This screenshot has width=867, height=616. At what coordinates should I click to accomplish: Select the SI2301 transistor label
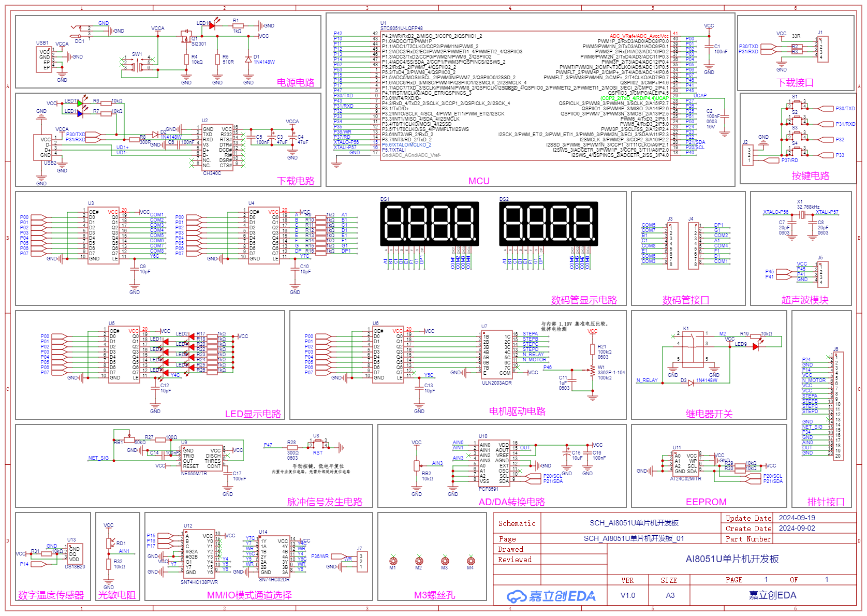click(199, 44)
